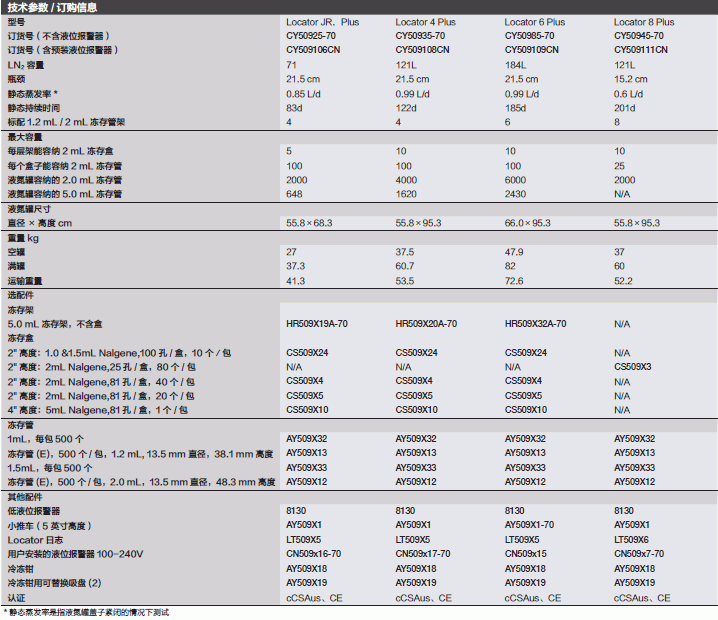Viewport: 718px width, 620px height.
Task: Click the 6000 tube capacity value
Action: (x=515, y=180)
